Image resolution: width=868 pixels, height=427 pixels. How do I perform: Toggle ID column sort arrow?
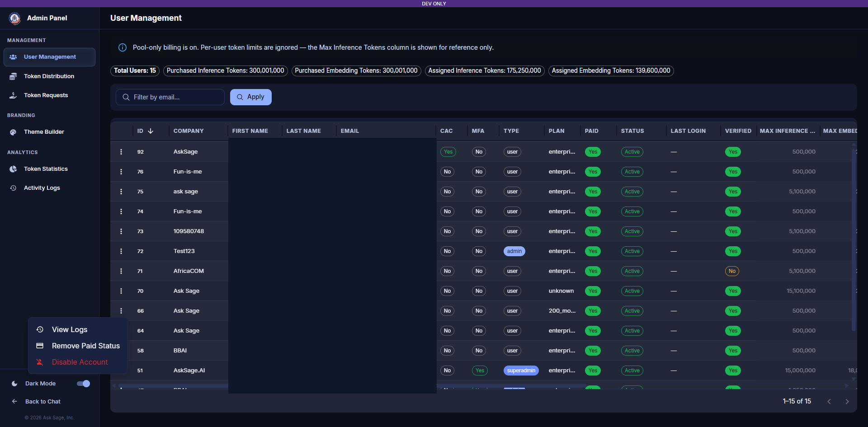point(151,131)
